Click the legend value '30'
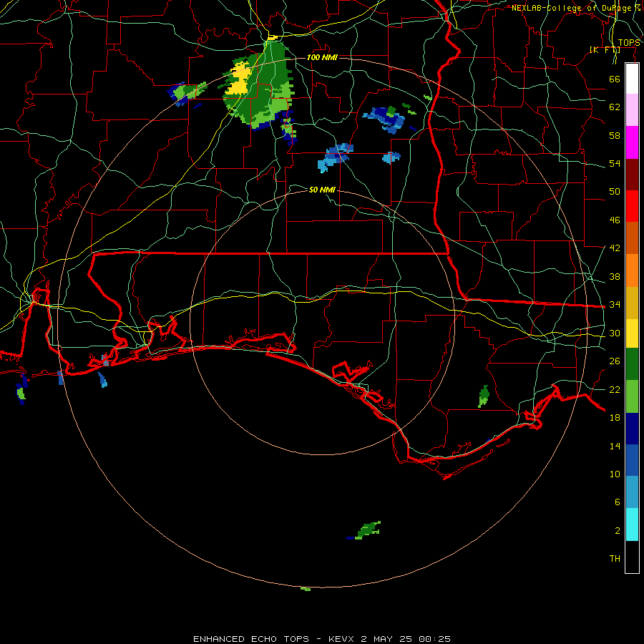The height and width of the screenshot is (644, 644). point(615,333)
